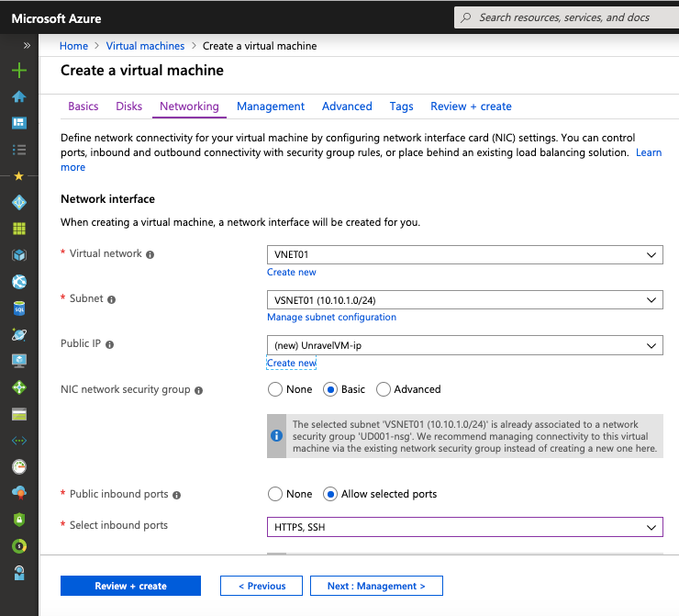
Task: Click Create new under Virtual network
Action: pyautogui.click(x=292, y=272)
